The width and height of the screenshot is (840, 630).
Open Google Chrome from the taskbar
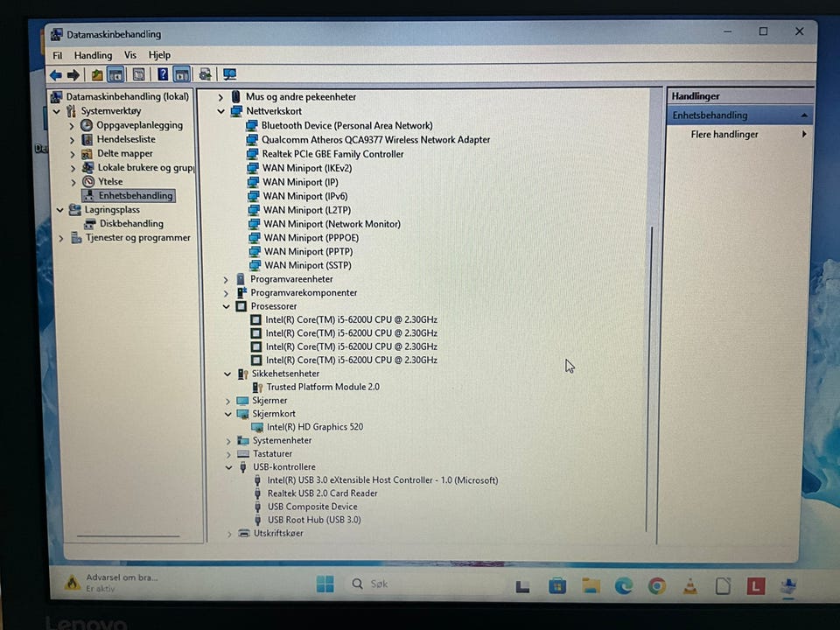tap(657, 586)
